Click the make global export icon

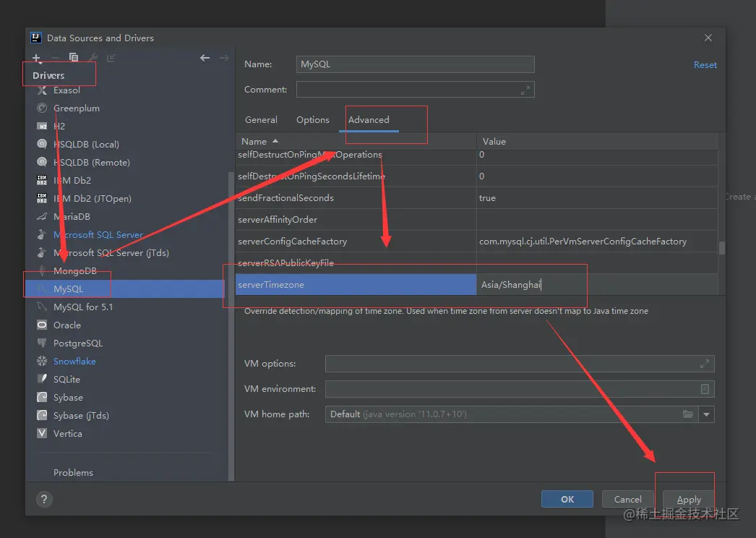[111, 58]
